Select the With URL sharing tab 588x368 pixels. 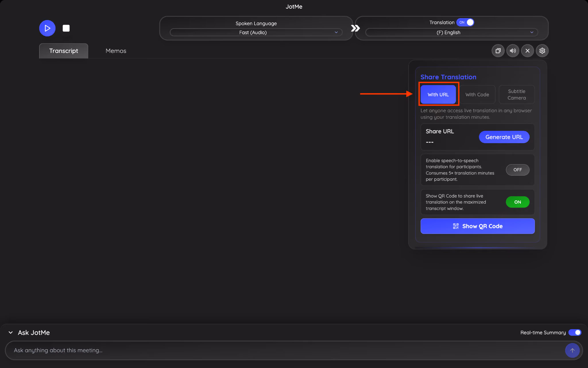(x=438, y=95)
